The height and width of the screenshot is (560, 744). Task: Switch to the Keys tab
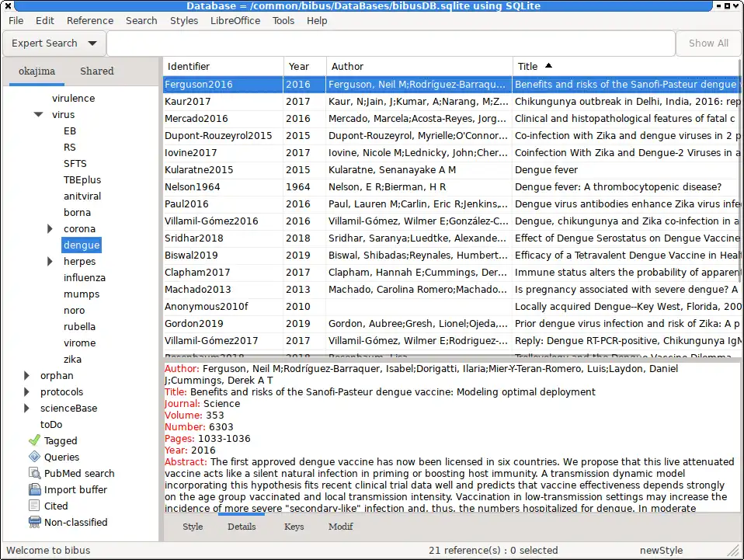(294, 527)
